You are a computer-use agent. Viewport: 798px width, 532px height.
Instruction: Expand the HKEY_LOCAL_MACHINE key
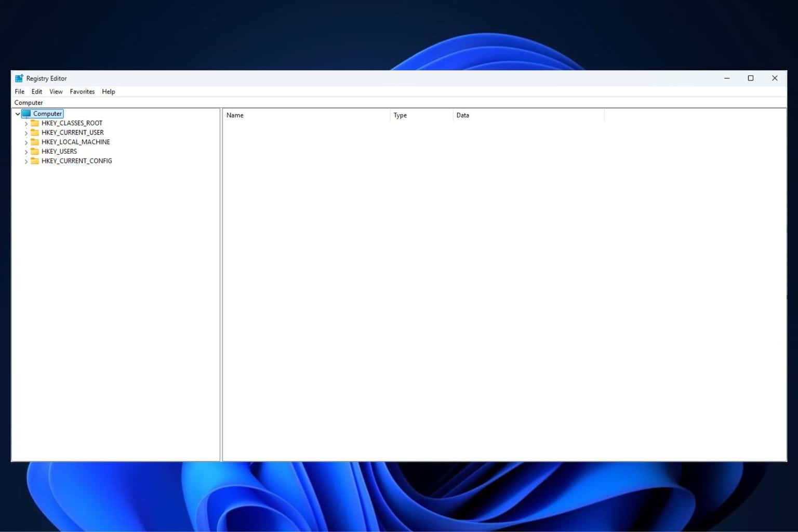point(26,142)
